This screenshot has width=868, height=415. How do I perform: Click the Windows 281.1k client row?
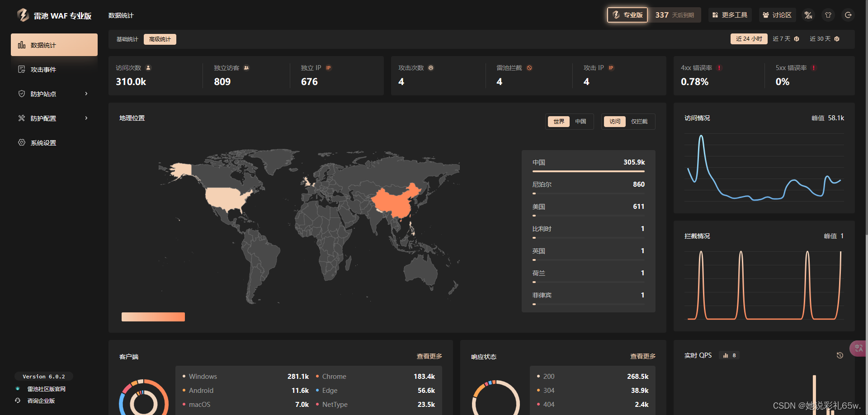pyautogui.click(x=245, y=376)
